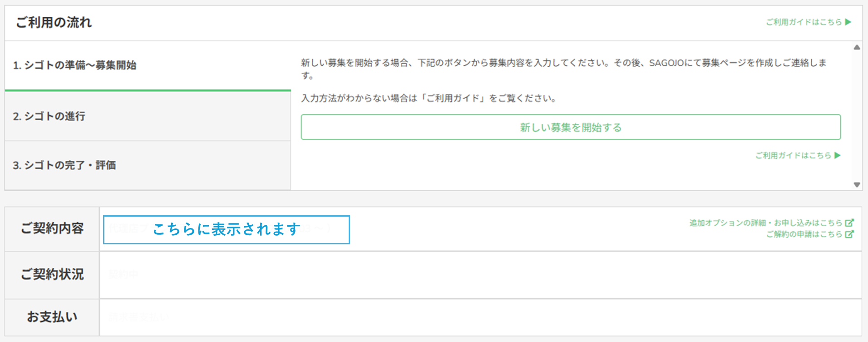Click the green arrow beside top ご利用ガイドはこちら

coord(848,22)
